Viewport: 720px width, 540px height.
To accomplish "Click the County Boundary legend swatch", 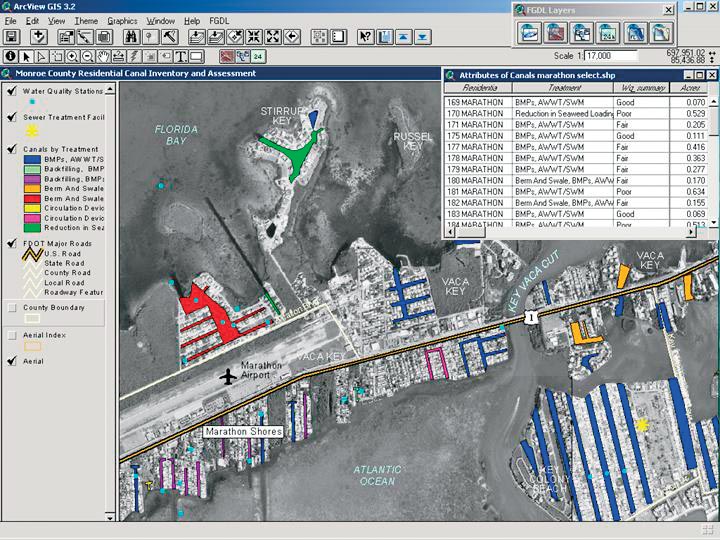I will [32, 318].
